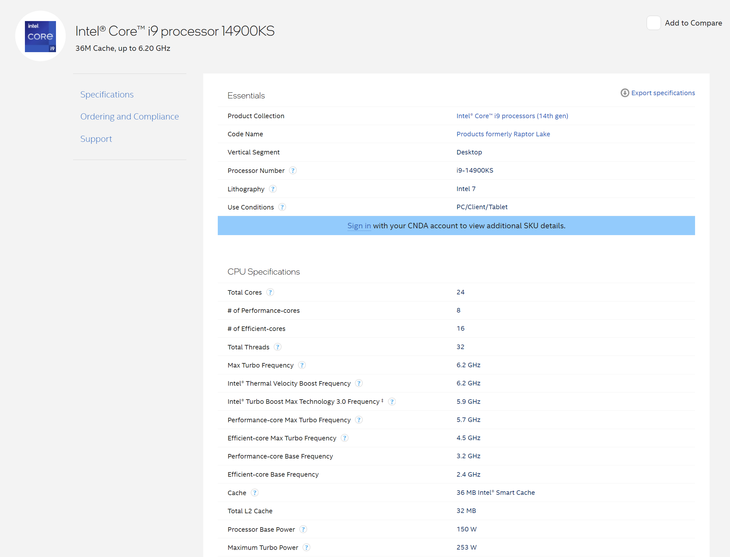Screen dimensions: 730x557
Task: Go to Ordering and Compliance section
Action: (x=129, y=117)
